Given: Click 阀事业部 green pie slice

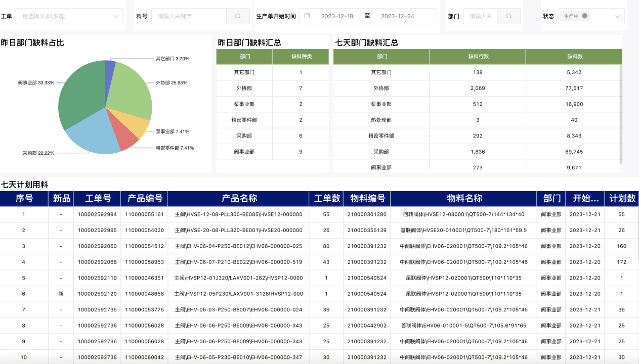Looking at the screenshot, I should [81, 96].
